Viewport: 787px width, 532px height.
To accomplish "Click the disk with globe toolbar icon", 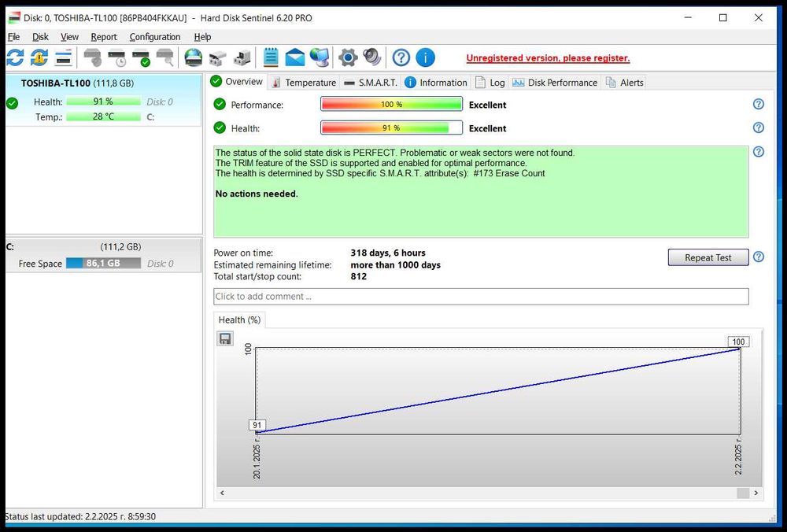I will pyautogui.click(x=194, y=57).
